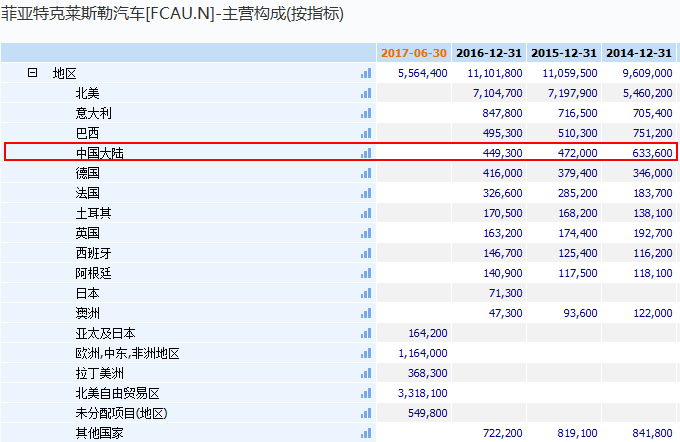Click 中国大陆 value 449,300

[x=503, y=153]
